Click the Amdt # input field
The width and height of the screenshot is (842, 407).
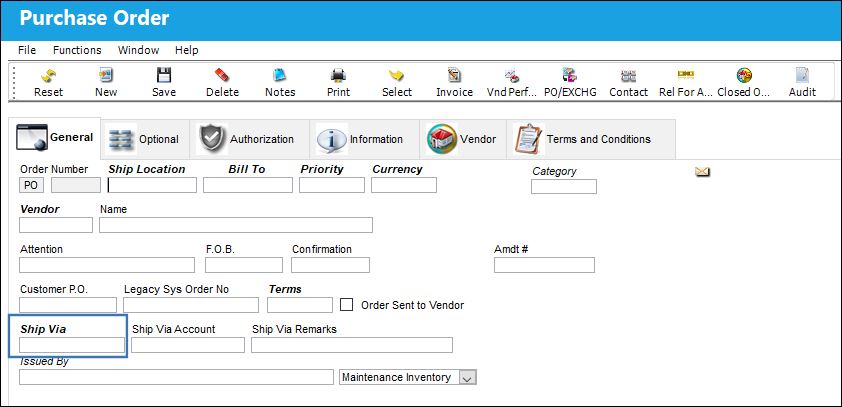point(545,265)
